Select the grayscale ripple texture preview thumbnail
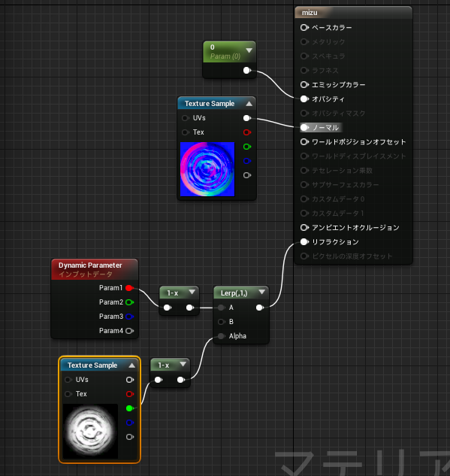Viewport: 450px width, 476px height. 90,431
